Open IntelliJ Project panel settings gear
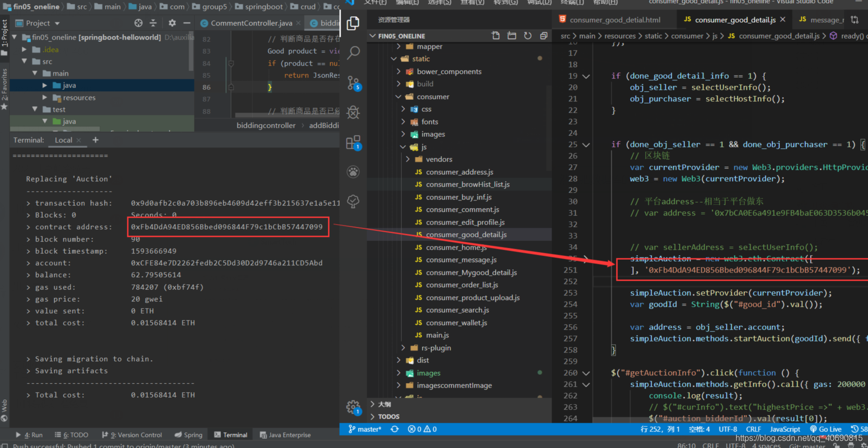Viewport: 868px width, 448px height. coord(172,23)
